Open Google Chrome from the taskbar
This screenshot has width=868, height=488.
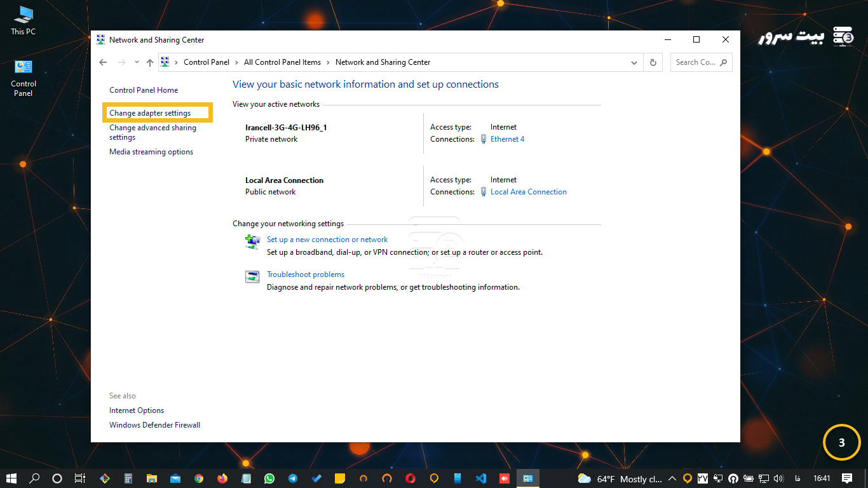click(x=199, y=478)
